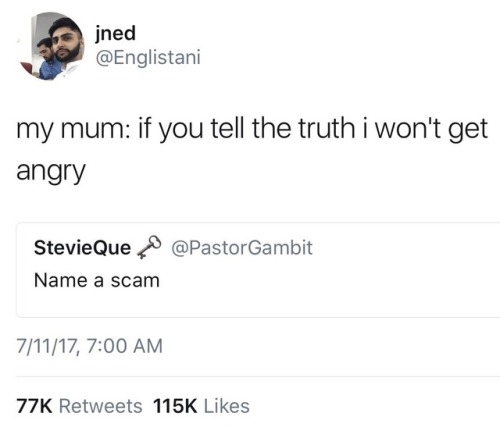Screen dimensions: 500x431
Task: Click the StevieQue display name
Action: tap(82, 248)
